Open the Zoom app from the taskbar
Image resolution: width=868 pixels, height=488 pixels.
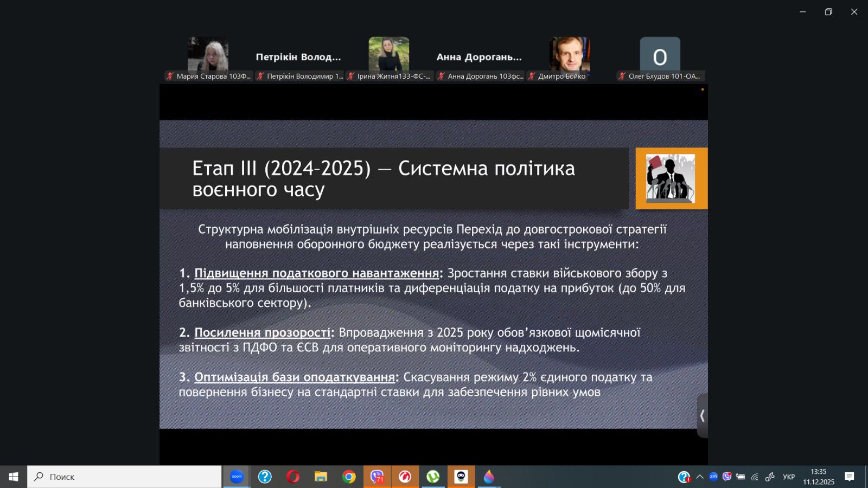point(237,477)
